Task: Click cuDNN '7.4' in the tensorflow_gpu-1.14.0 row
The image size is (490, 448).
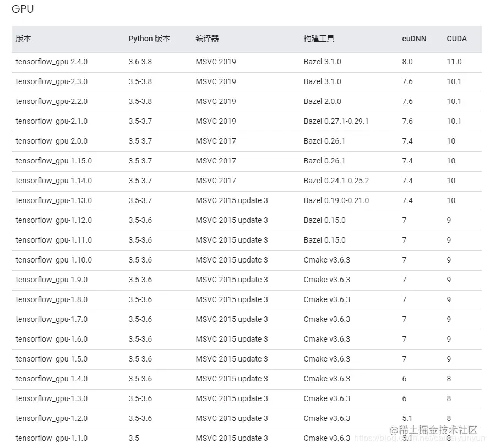Action: click(407, 181)
